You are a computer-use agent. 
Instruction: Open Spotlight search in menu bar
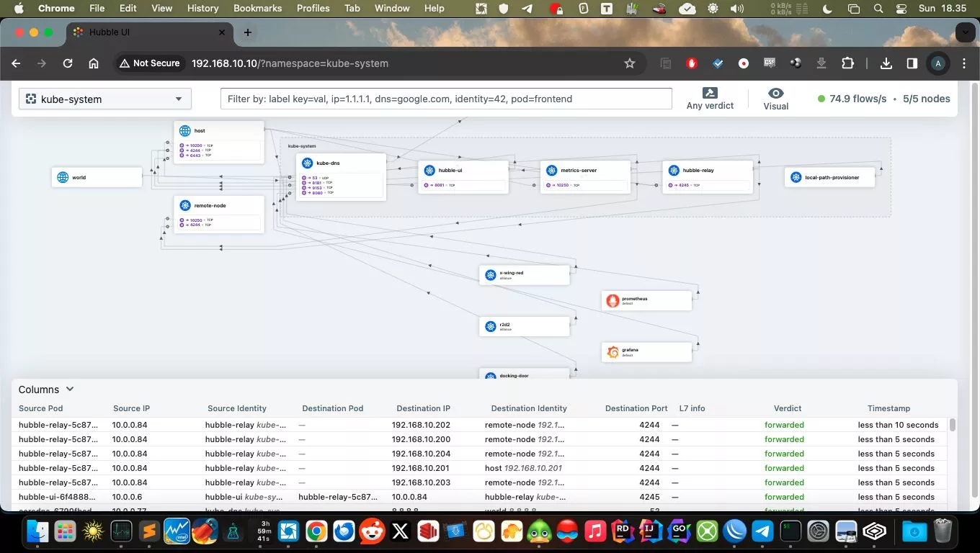[x=878, y=9]
